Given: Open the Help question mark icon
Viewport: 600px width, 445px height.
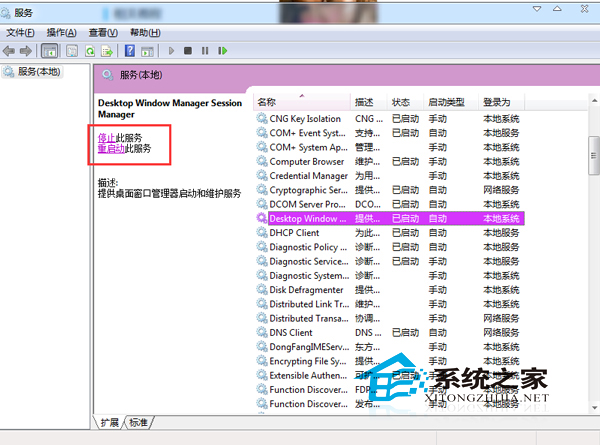Looking at the screenshot, I should [130, 51].
